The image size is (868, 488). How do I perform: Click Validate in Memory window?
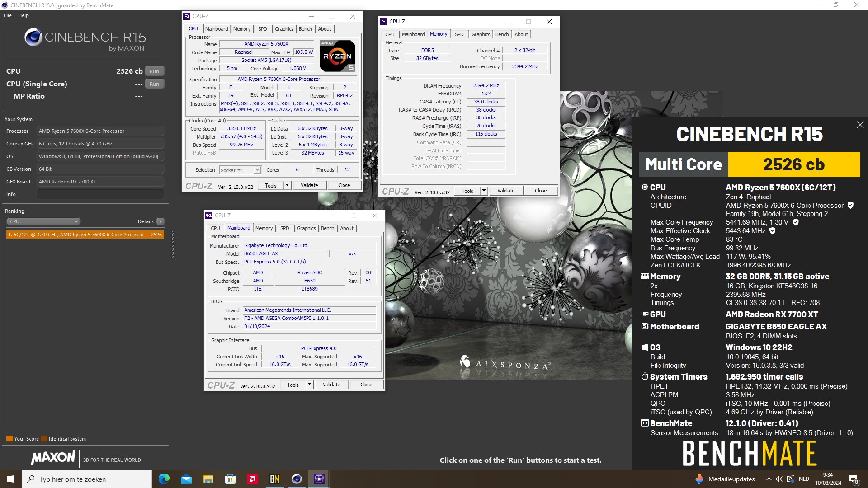point(506,191)
